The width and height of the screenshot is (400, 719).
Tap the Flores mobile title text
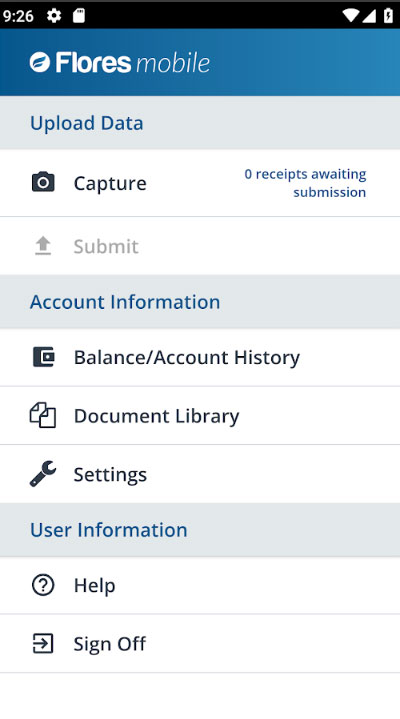133,63
